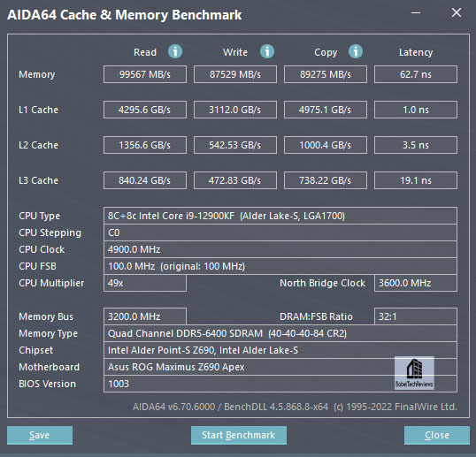Screen dimensions: 476x457
Task: Click the info icon next to Read
Action: pyautogui.click(x=175, y=51)
